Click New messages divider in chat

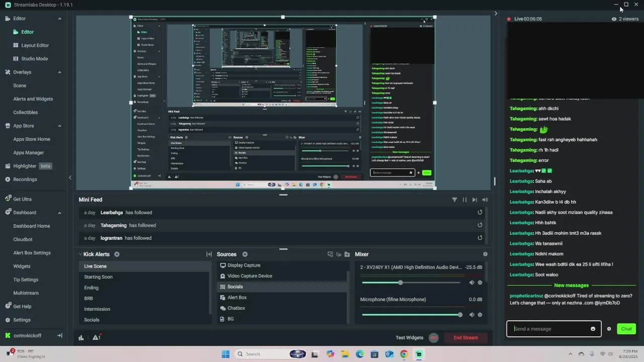coord(571,286)
